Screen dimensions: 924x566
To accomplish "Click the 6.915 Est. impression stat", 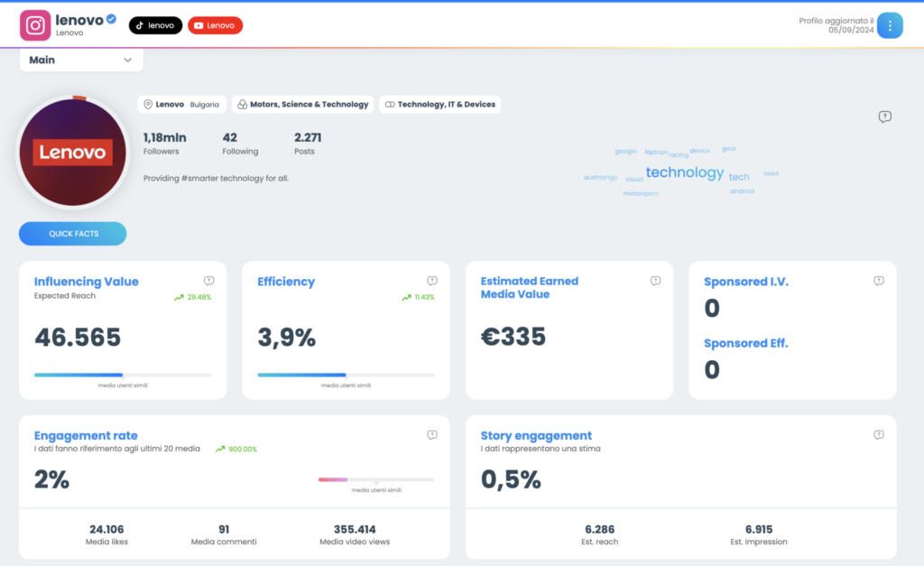I will (x=758, y=534).
